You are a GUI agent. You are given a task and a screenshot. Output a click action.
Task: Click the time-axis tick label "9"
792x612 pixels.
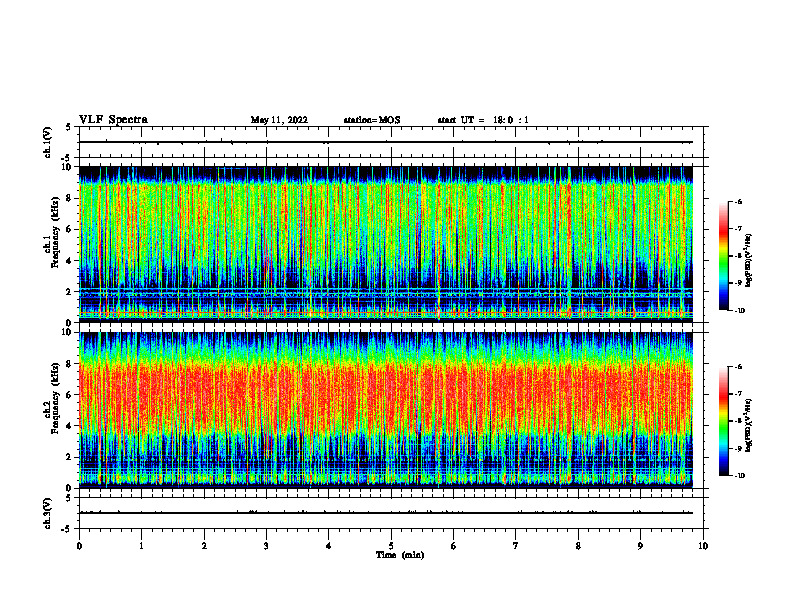[x=640, y=546]
